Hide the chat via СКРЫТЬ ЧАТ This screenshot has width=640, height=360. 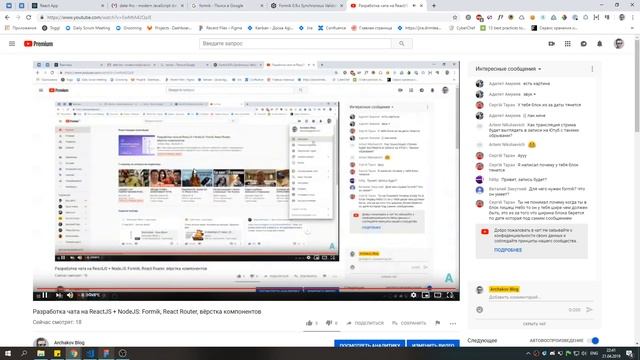tap(534, 324)
